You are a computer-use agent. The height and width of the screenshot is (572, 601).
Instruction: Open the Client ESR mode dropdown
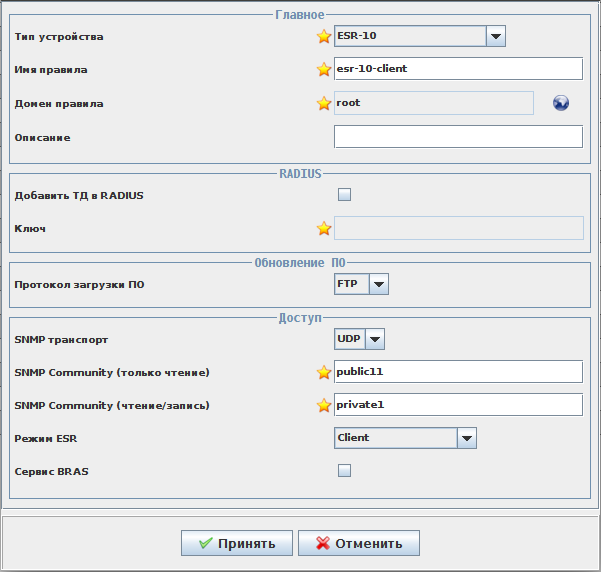pyautogui.click(x=466, y=438)
